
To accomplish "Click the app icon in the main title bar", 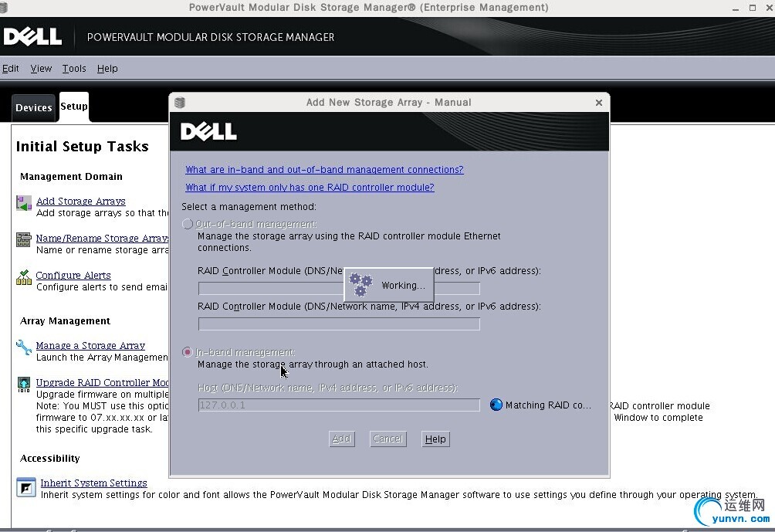I will [x=5, y=8].
